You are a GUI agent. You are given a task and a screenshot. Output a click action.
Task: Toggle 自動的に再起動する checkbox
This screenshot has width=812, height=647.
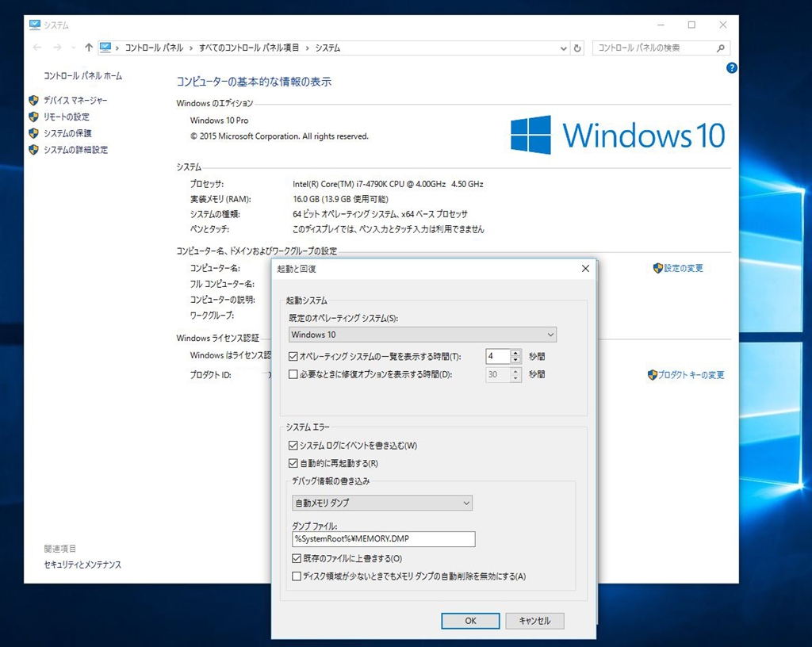[x=293, y=463]
